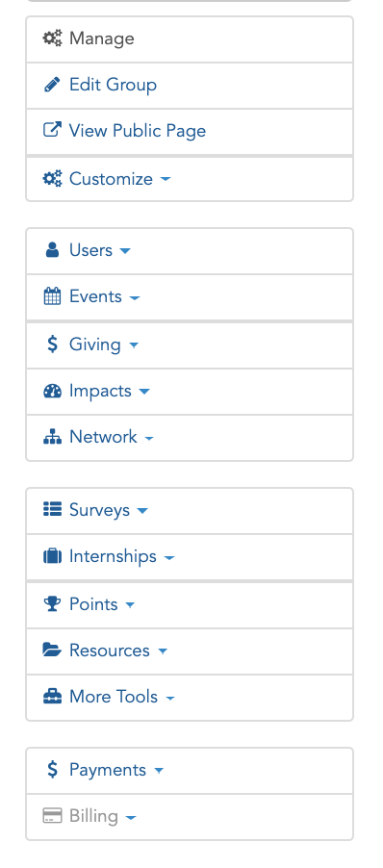Click the calendar icon next to Events
This screenshot has width=383, height=868.
tap(52, 296)
